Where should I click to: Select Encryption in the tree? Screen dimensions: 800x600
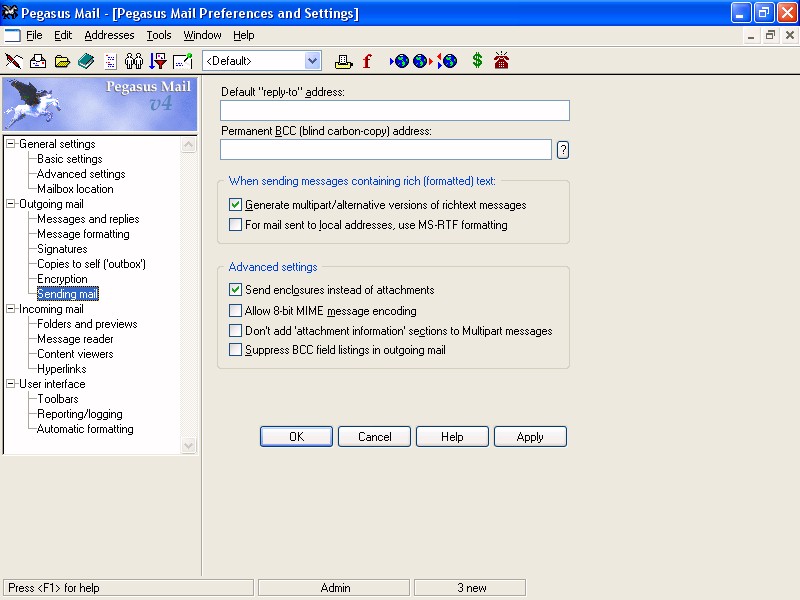pyautogui.click(x=62, y=279)
